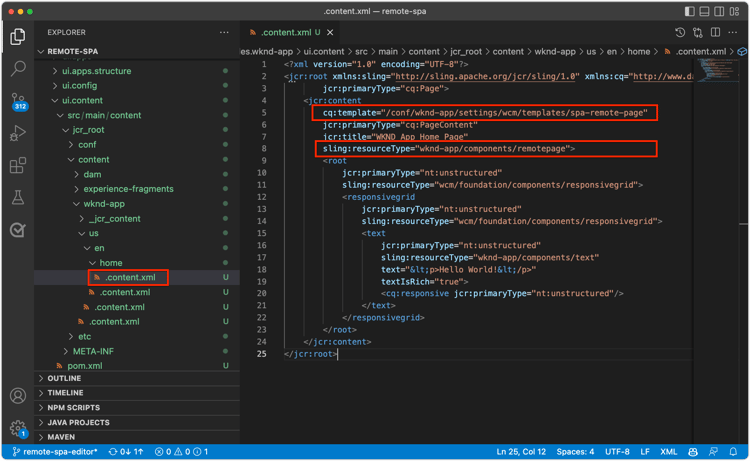Open the Testing flask icon
This screenshot has height=461, width=750.
coord(18,198)
